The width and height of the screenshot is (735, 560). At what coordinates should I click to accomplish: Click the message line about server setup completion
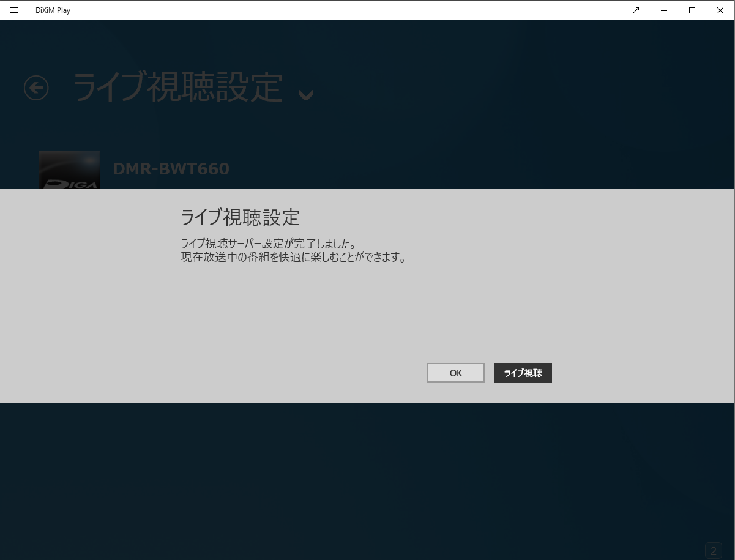pos(268,244)
